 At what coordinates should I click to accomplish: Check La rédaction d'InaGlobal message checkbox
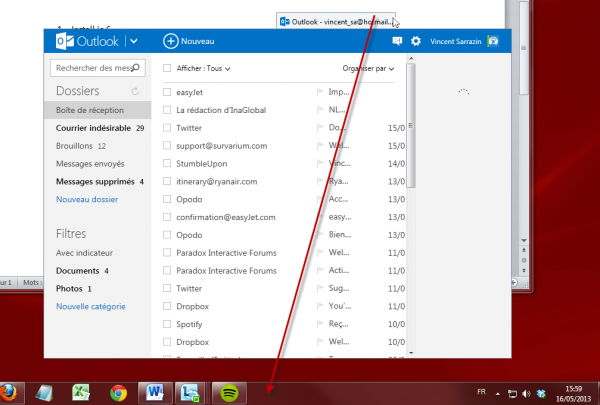(x=167, y=110)
